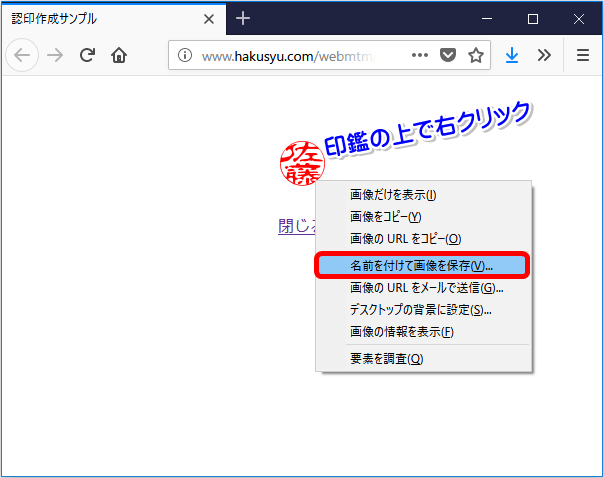This screenshot has height=478, width=604.
Task: Select 要素を調査(Q) menu item
Action: 424,359
